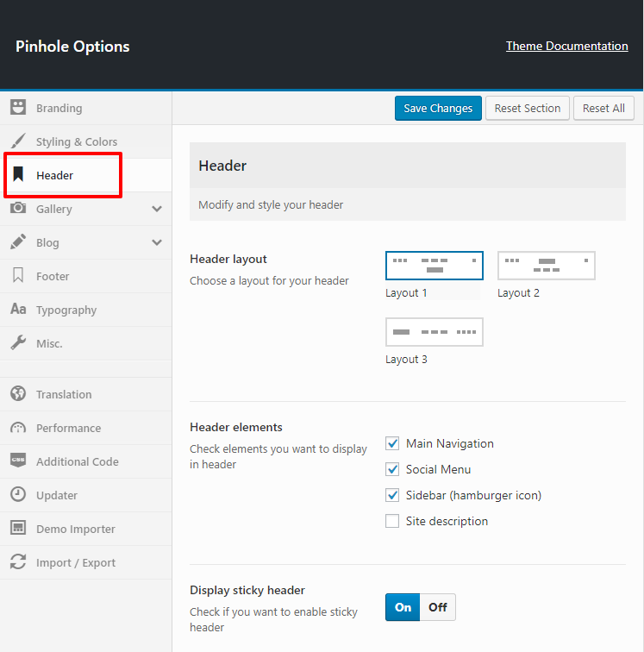644x652 pixels.
Task: Click the Main Navigation label
Action: [450, 443]
